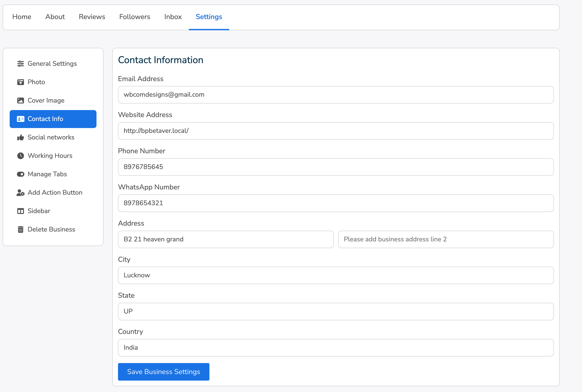Open the Home page

coord(22,17)
